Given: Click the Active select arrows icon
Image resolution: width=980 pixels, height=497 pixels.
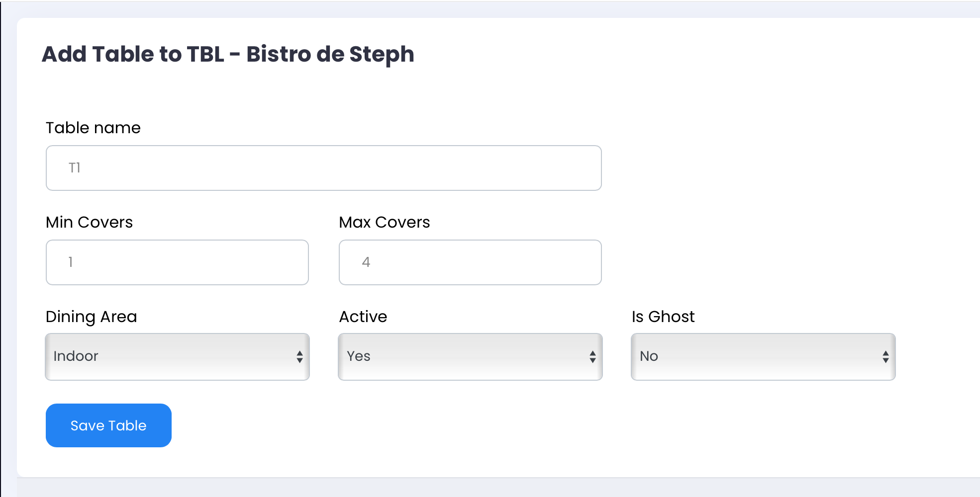Looking at the screenshot, I should tap(592, 357).
